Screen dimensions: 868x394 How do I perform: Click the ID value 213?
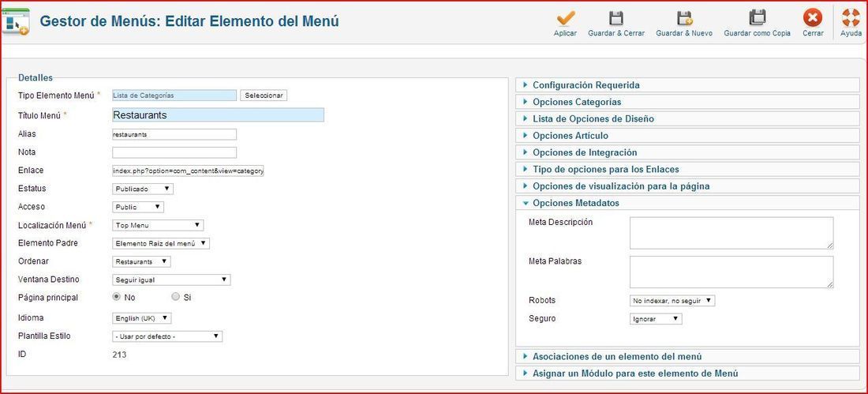119,354
